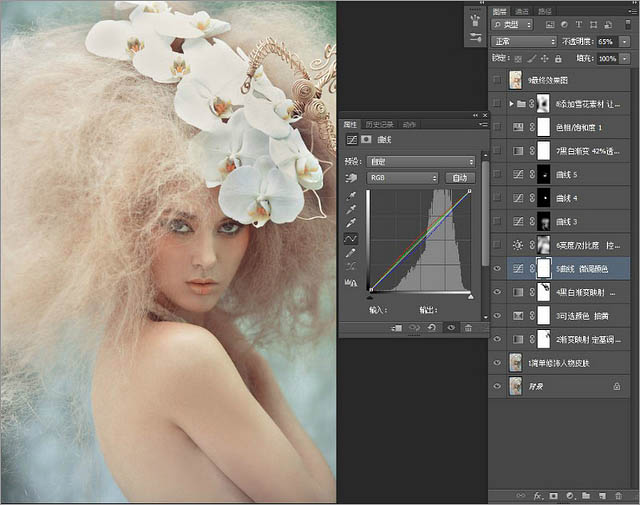Switch to the 通道 tab
Viewport: 640px width, 505px height.
[x=523, y=11]
